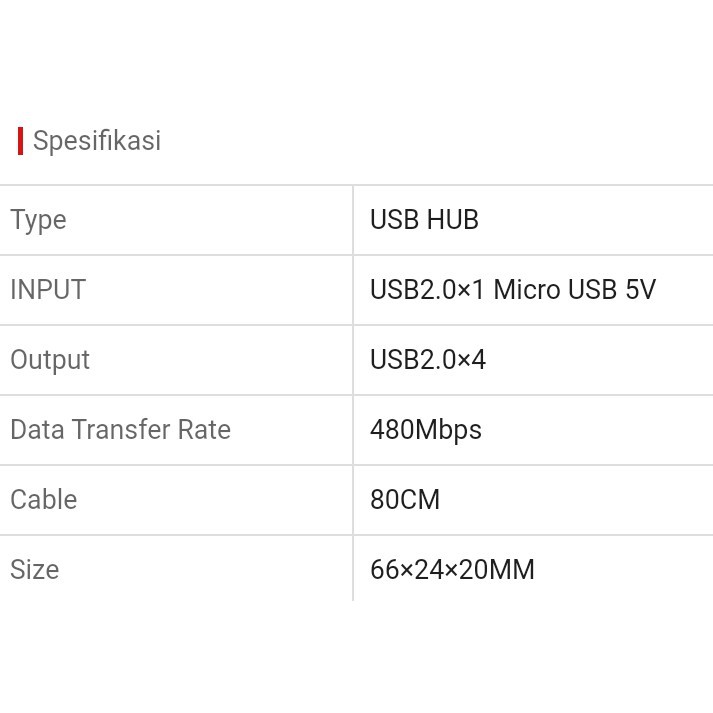Click the 80CM cable length value
713x713 pixels.
405,500
